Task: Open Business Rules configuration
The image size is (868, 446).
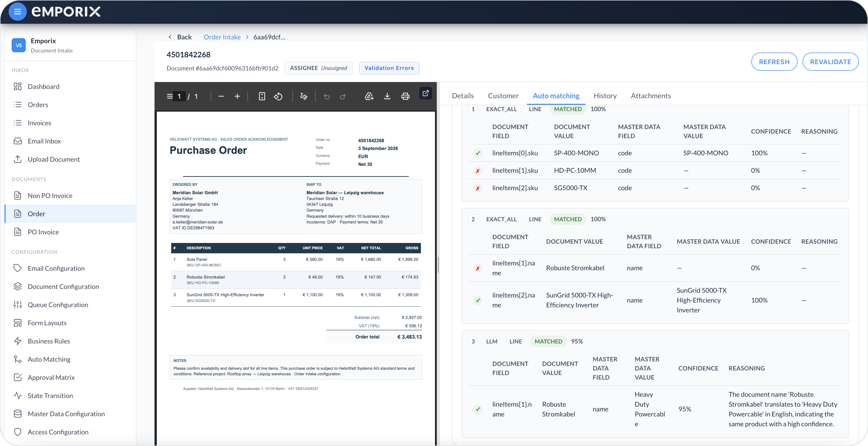Action: [x=70, y=341]
